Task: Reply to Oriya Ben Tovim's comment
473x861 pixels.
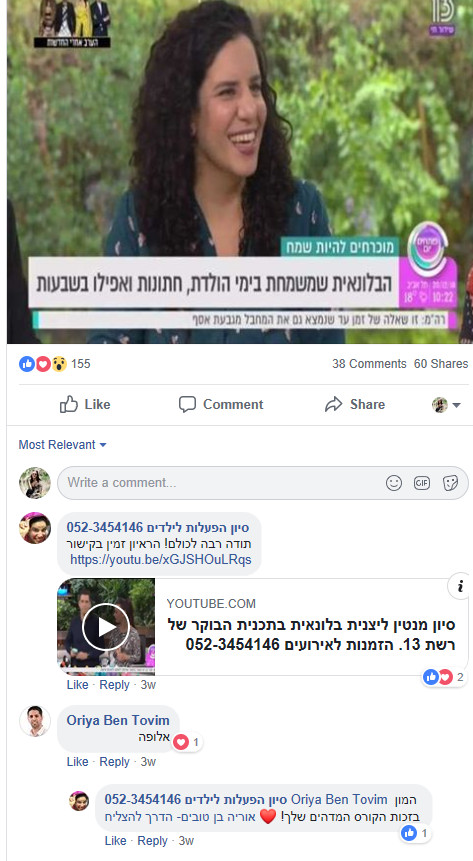Action: coord(114,762)
